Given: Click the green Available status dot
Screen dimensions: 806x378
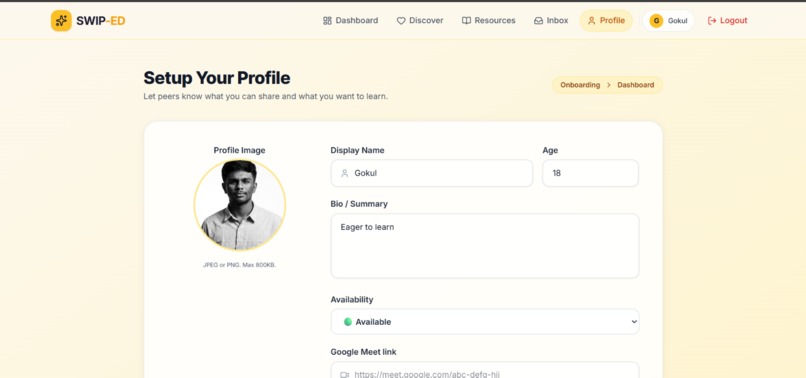Looking at the screenshot, I should click(x=348, y=321).
